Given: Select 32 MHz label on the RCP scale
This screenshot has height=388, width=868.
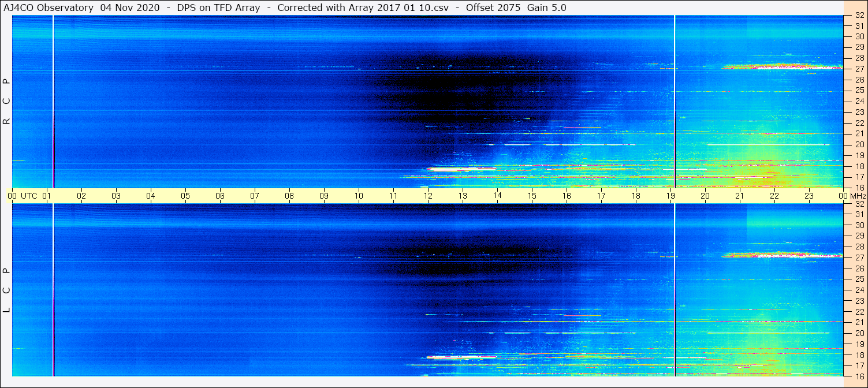Looking at the screenshot, I should [859, 16].
